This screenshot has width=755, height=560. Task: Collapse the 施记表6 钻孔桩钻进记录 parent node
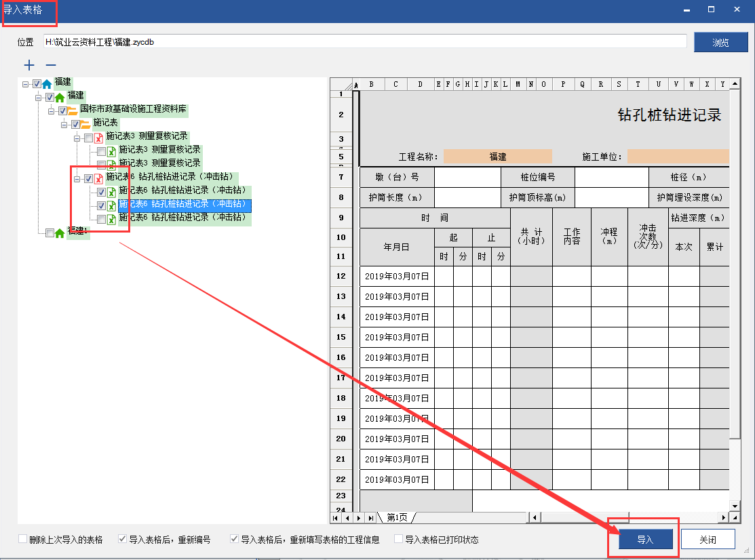pos(78,179)
